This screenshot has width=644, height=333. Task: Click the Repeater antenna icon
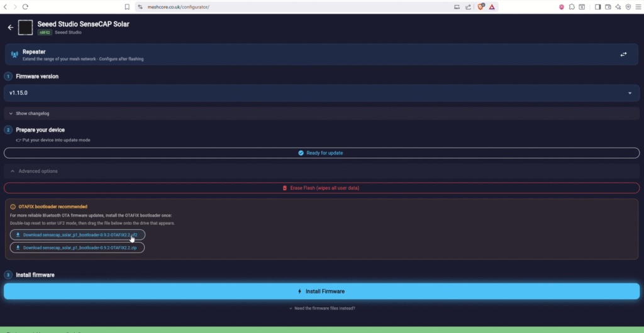[x=15, y=55]
